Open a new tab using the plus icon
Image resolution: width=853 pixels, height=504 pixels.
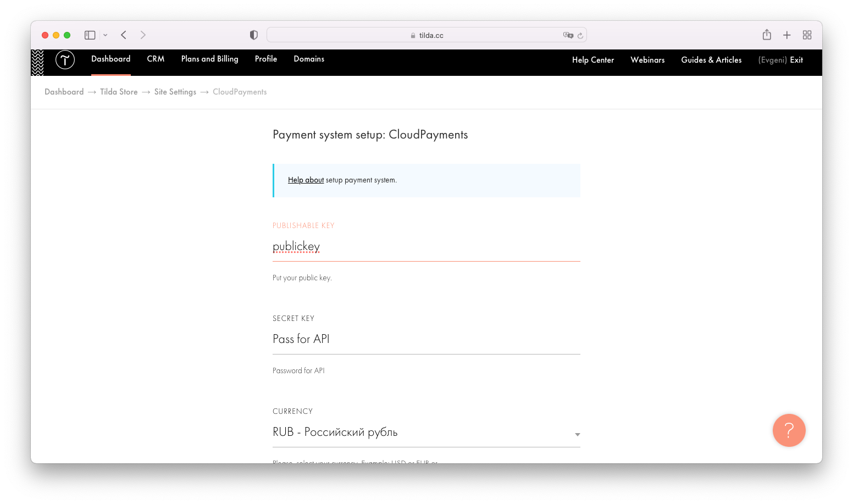(x=787, y=35)
